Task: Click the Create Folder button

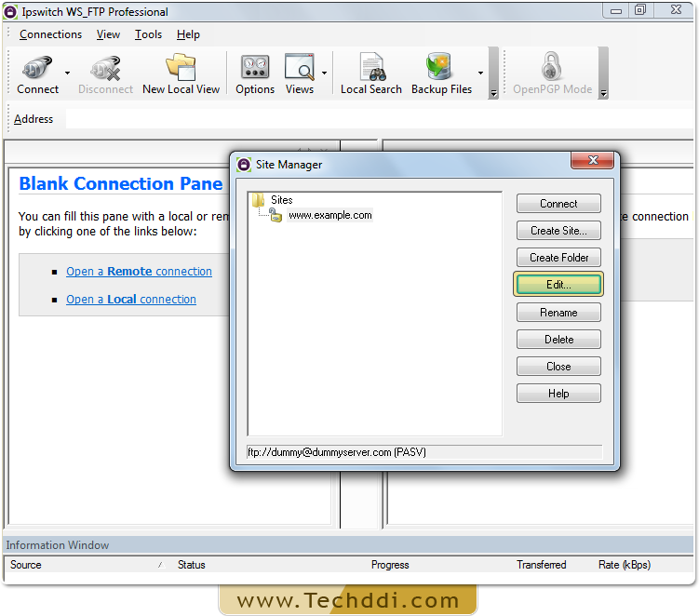Action: tap(558, 258)
